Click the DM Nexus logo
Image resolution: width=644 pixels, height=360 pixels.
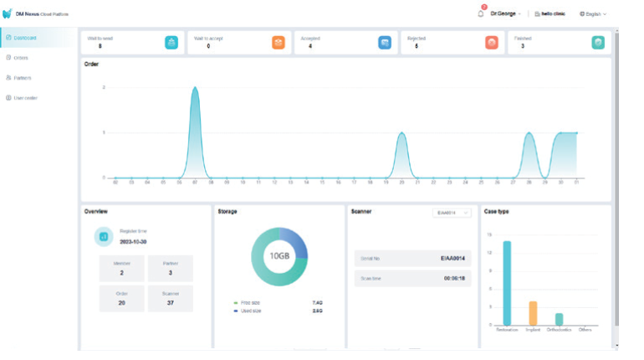tap(8, 14)
